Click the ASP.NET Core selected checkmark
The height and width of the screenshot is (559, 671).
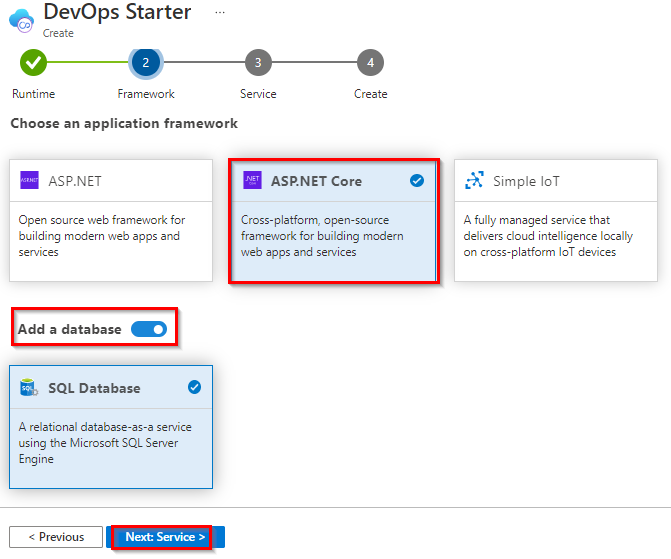(417, 181)
